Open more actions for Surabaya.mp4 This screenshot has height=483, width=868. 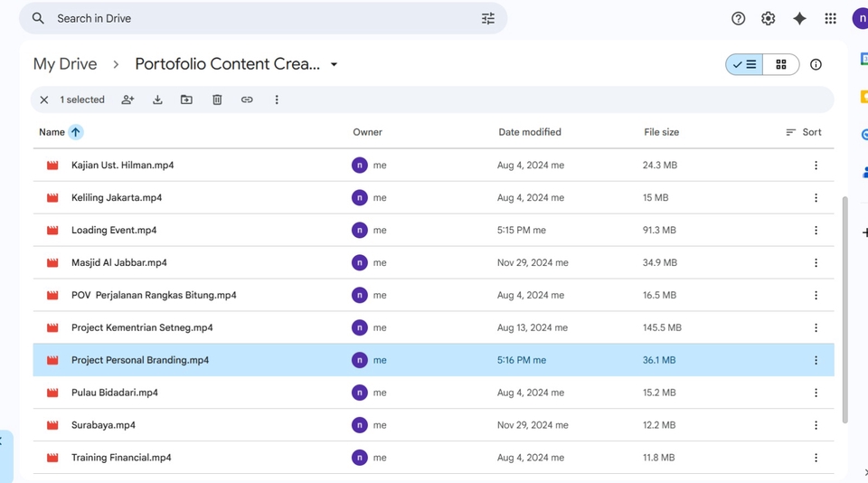click(x=816, y=425)
